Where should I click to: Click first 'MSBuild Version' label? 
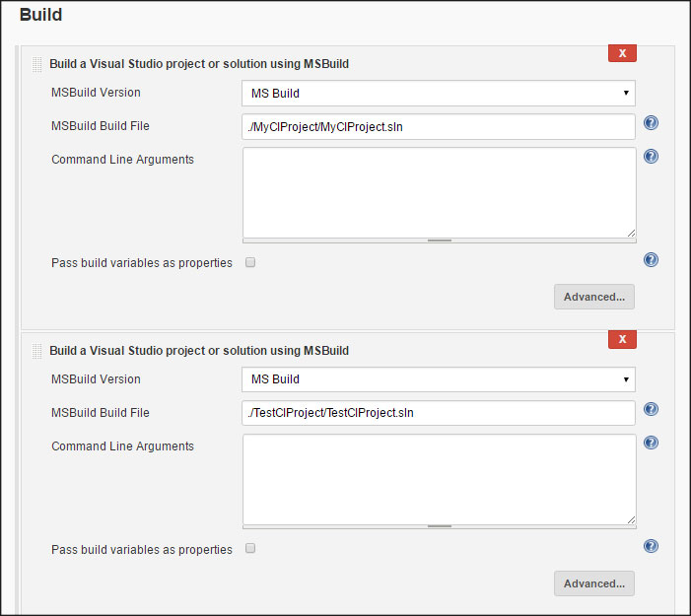[x=96, y=93]
